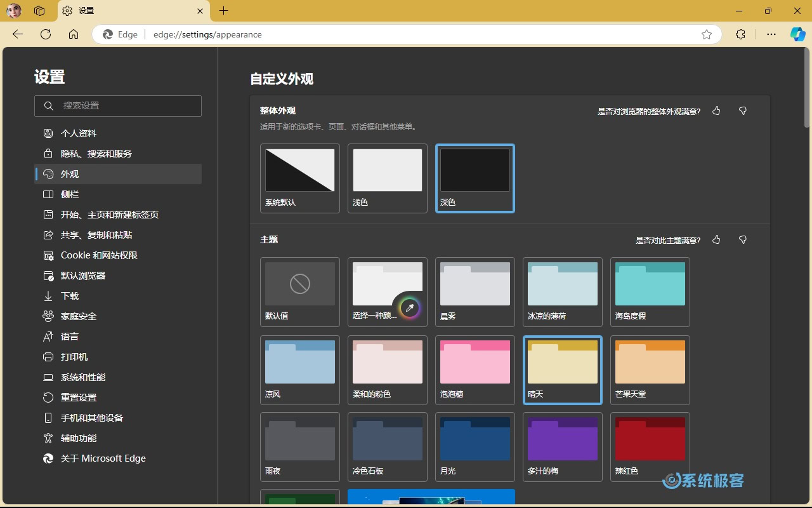This screenshot has height=508, width=812.
Task: Apply the 晨雾 theme
Action: (x=475, y=291)
